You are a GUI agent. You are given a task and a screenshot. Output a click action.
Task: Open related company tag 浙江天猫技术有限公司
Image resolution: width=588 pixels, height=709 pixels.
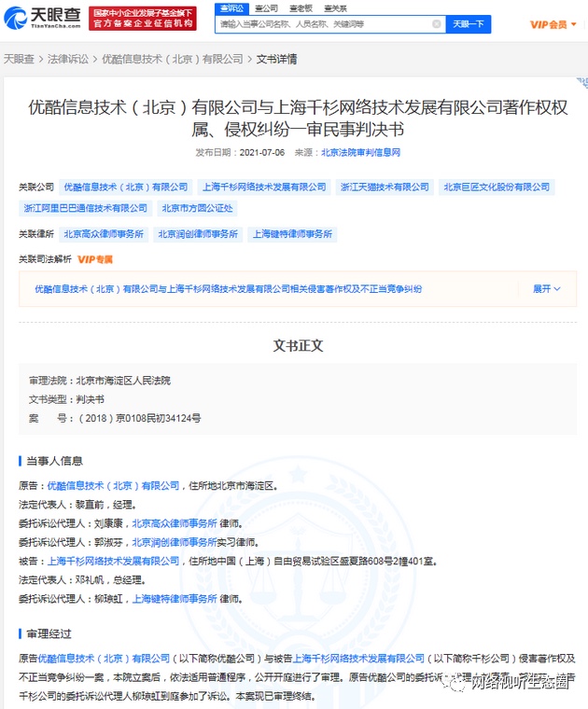click(385, 188)
